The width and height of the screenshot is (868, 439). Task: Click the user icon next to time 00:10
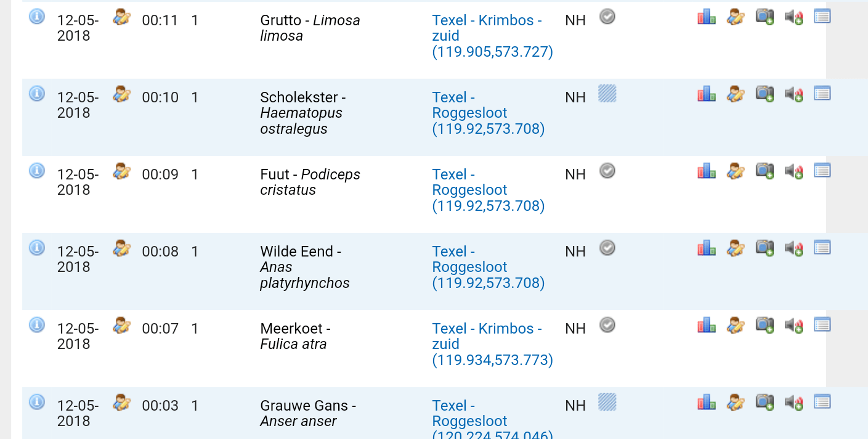[x=121, y=94]
